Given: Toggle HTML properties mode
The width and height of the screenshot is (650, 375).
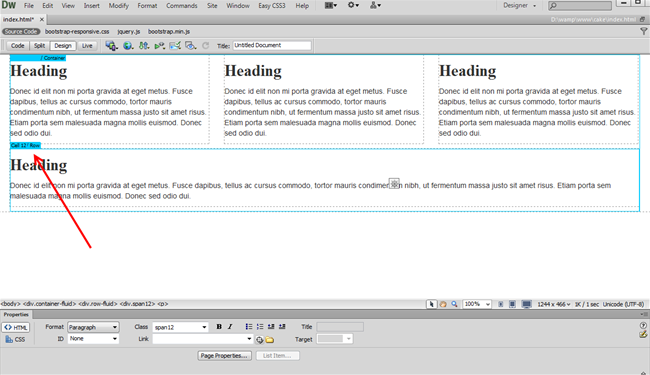Looking at the screenshot, I should click(16, 327).
